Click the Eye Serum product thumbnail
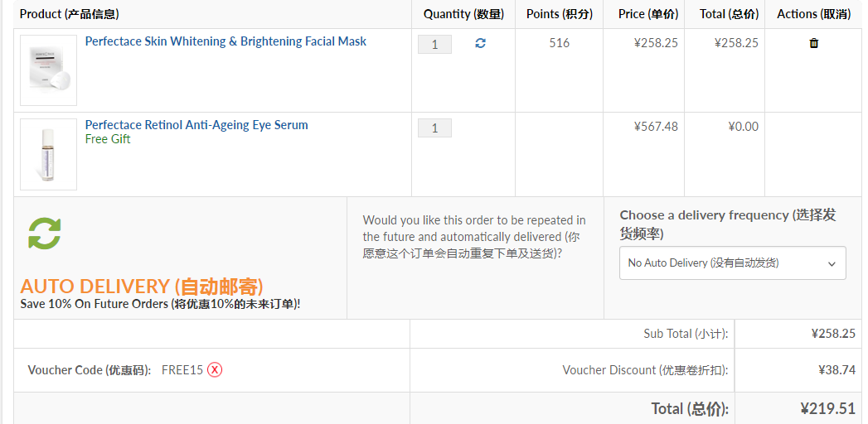 pos(49,154)
